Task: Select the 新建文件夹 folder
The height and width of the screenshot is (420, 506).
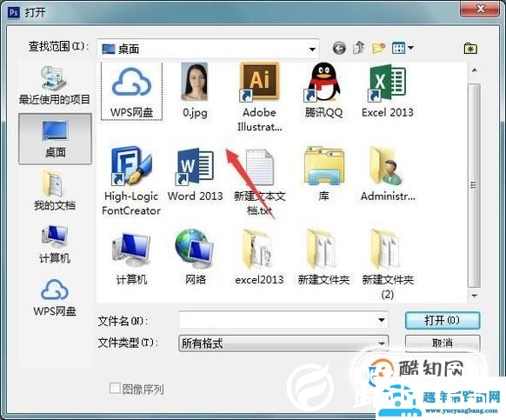Action: pos(323,257)
